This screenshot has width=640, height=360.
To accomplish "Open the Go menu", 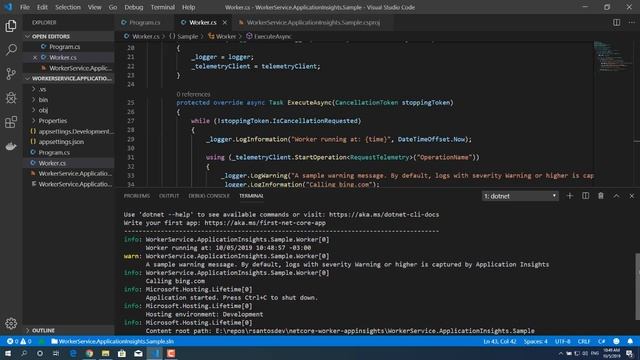I will tap(113, 7).
